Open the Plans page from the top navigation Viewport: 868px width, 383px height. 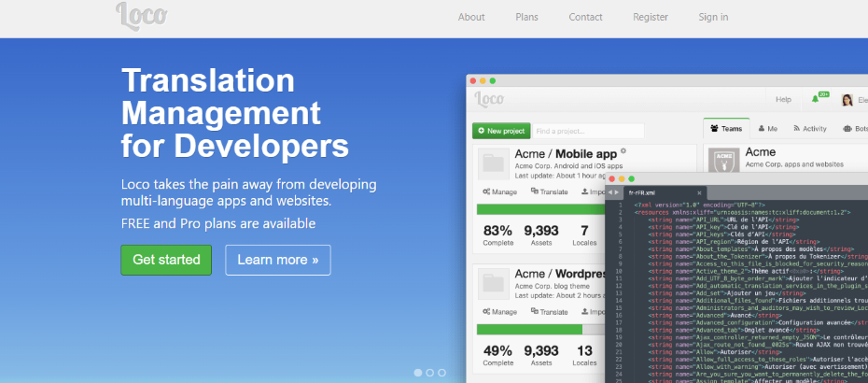(x=526, y=17)
